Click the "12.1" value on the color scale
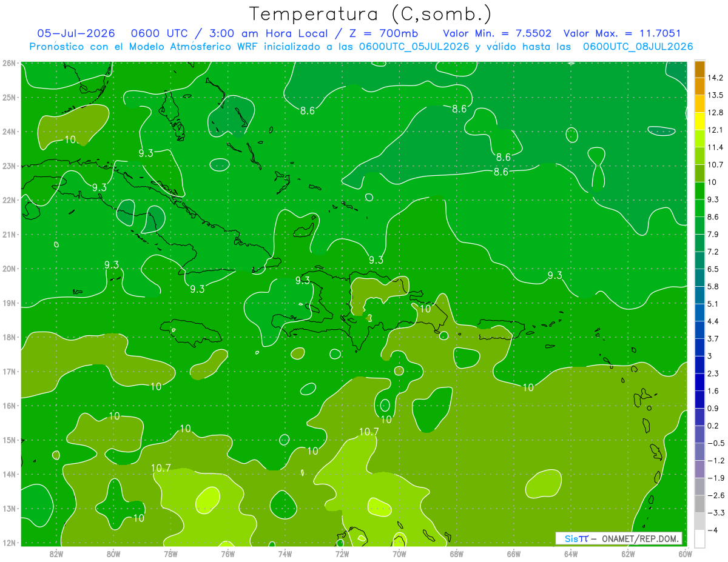The height and width of the screenshot is (562, 728). point(715,130)
